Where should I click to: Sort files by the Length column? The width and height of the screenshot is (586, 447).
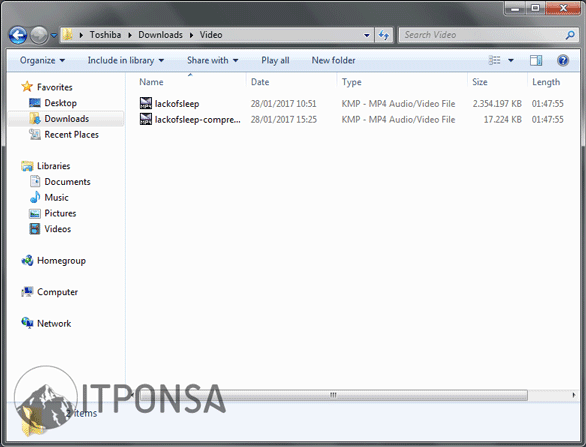tap(546, 82)
